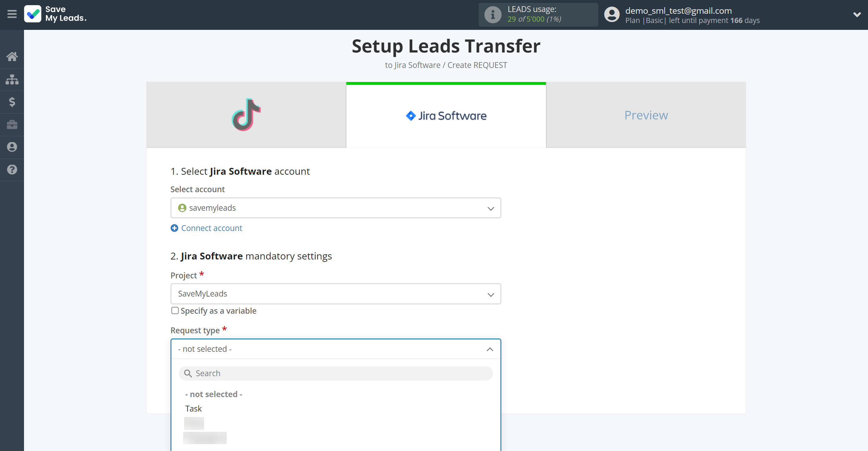Click the connections/integrations icon in sidebar
The height and width of the screenshot is (451, 868).
pyautogui.click(x=12, y=79)
